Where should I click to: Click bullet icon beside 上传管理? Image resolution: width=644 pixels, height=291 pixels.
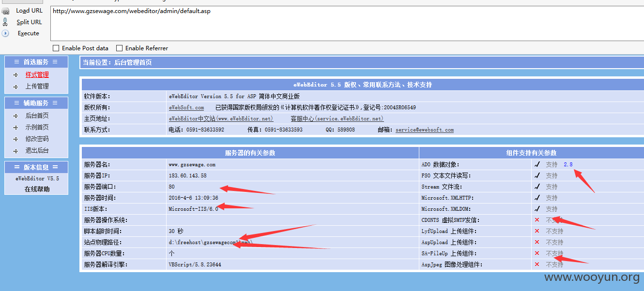[x=15, y=87]
